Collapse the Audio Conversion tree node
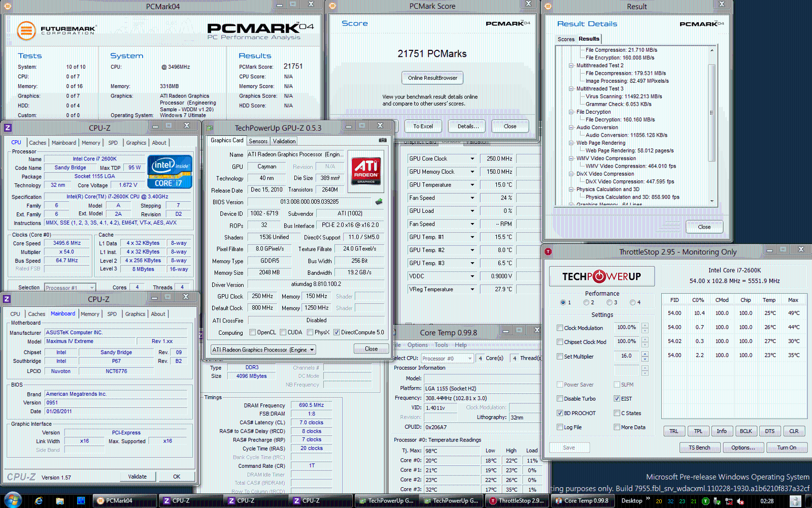 (571, 128)
